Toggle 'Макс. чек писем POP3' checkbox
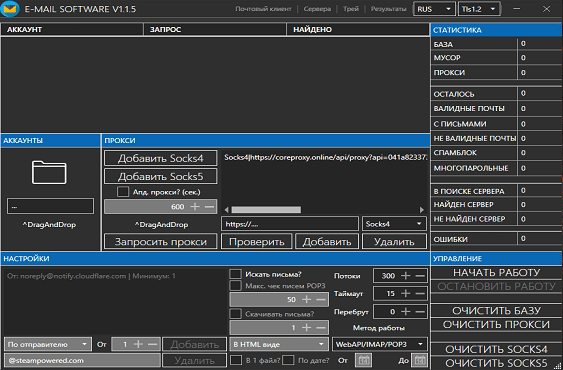 pyautogui.click(x=235, y=286)
